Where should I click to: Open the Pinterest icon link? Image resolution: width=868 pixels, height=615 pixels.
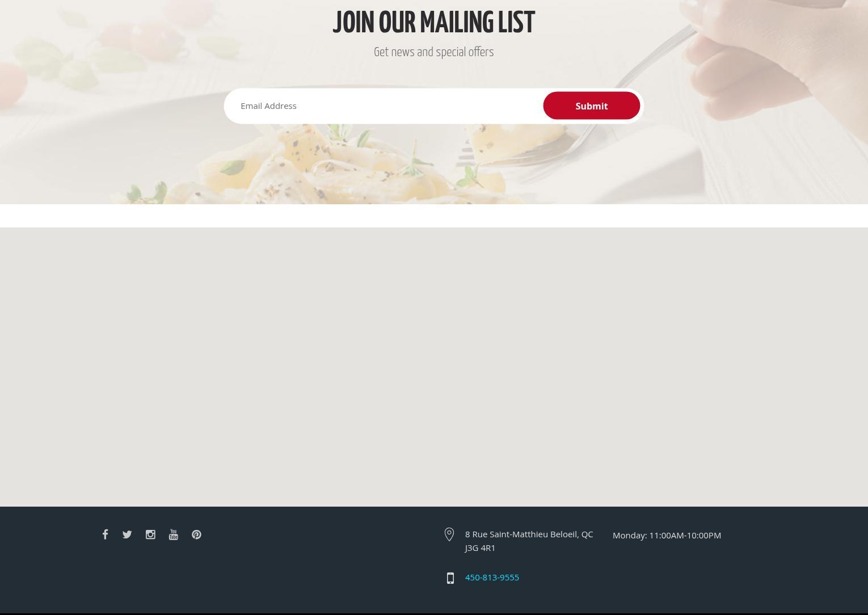point(196,534)
